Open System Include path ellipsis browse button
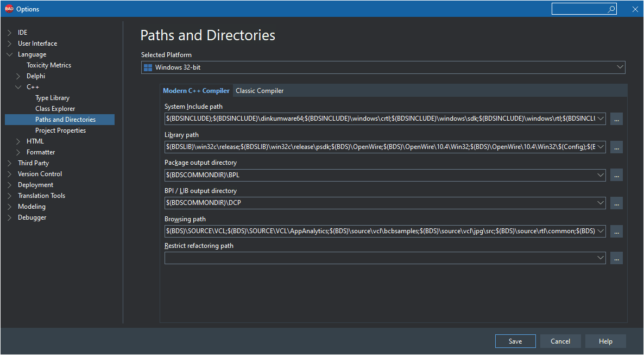This screenshot has height=355, width=644. 616,119
